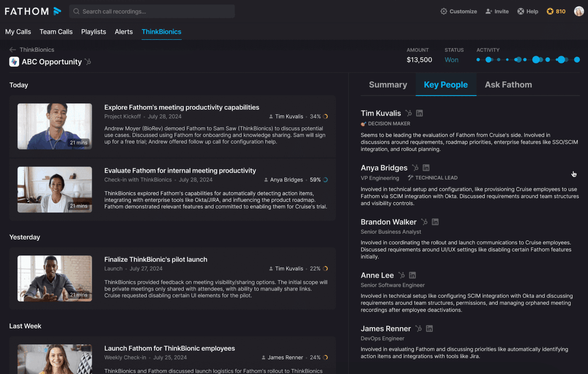Open the Help menu

pos(528,11)
